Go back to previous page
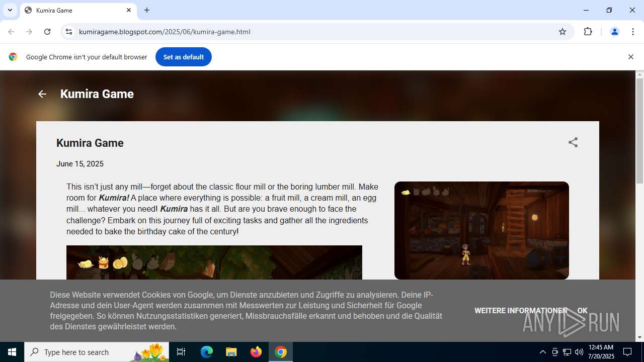This screenshot has width=644, height=362. [11, 32]
